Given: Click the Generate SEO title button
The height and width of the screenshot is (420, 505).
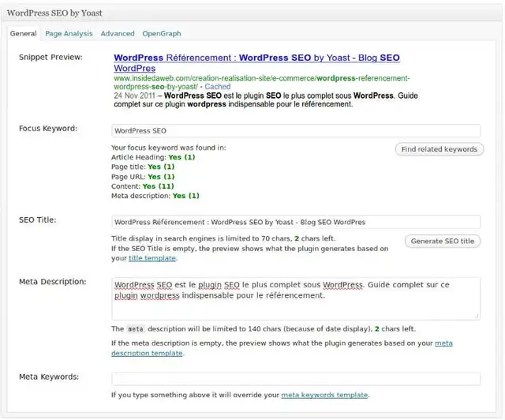Looking at the screenshot, I should point(443,241).
